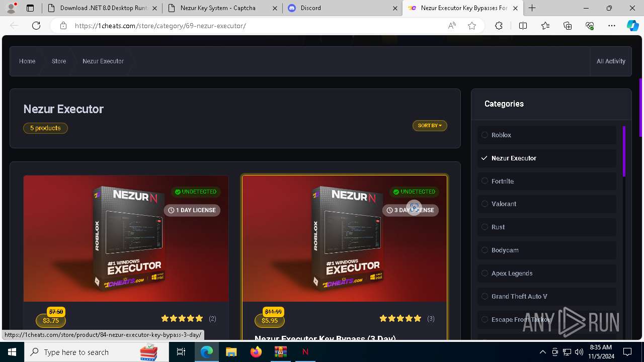
Task: Launch Firefox from the taskbar
Action: [256, 352]
